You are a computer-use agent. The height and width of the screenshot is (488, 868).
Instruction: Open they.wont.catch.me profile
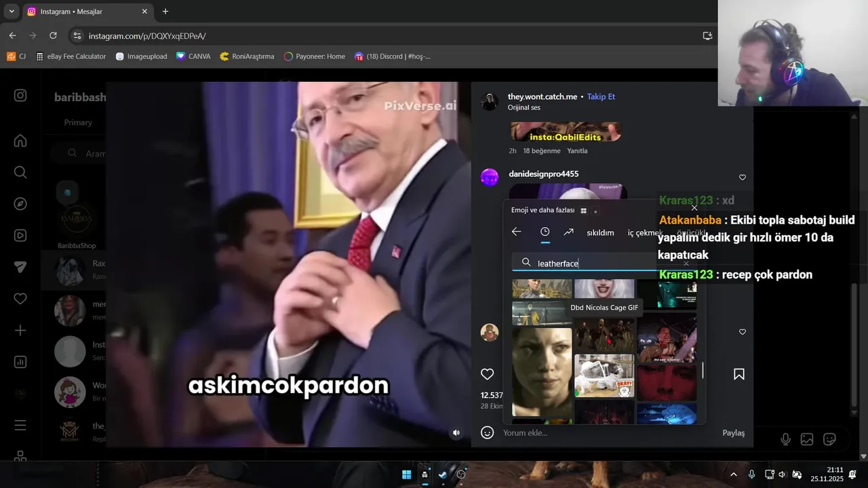click(542, 97)
